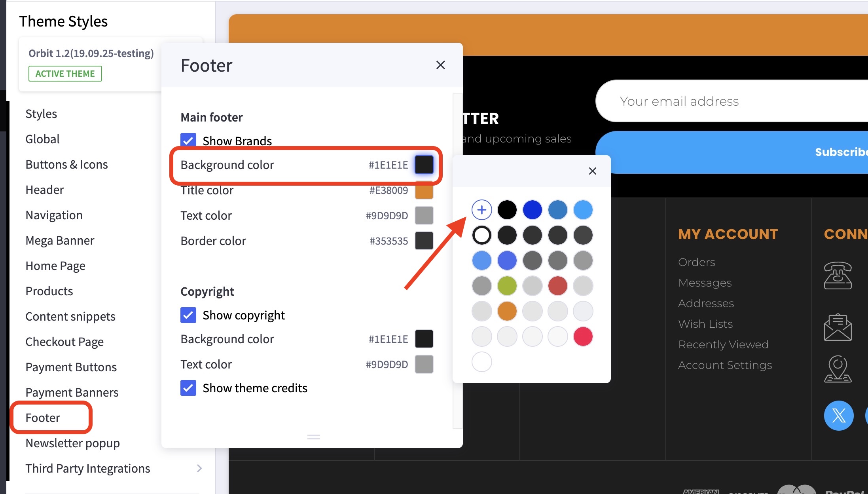Screen dimensions: 868x494
Task: Click the envelope email icon
Action: click(838, 327)
